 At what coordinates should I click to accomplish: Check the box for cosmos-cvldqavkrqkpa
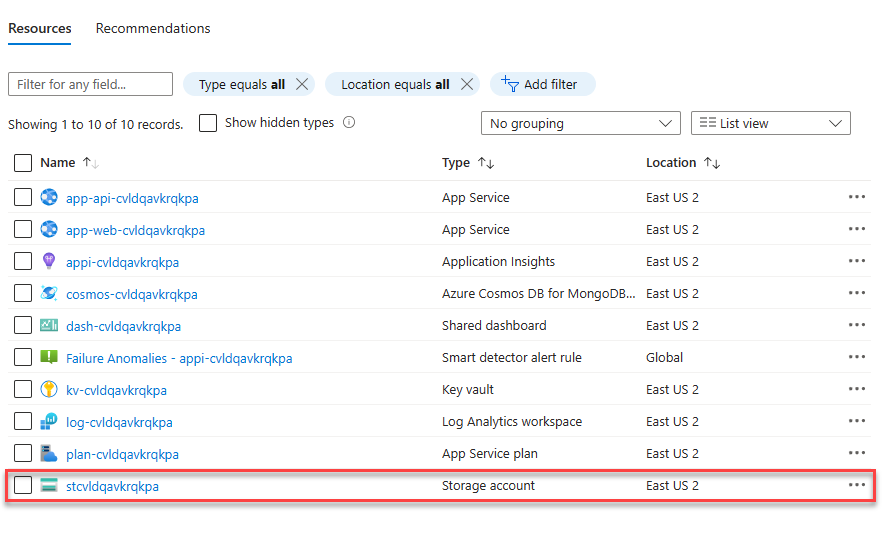[23, 293]
